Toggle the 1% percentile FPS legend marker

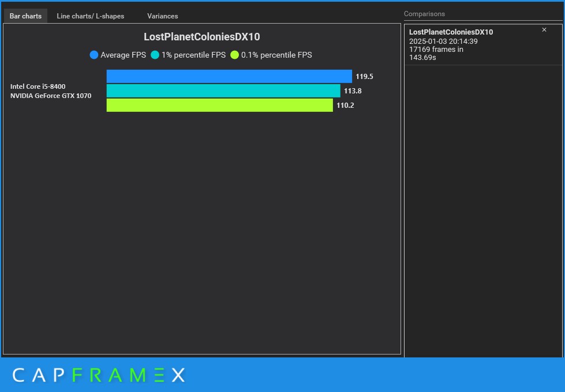tap(155, 55)
